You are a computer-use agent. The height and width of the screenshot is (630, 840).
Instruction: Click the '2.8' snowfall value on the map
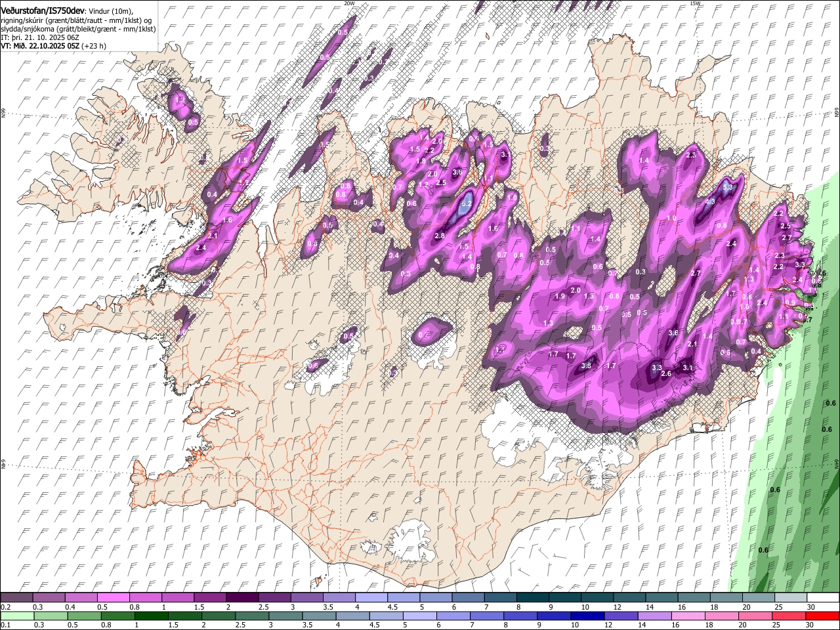(440, 236)
